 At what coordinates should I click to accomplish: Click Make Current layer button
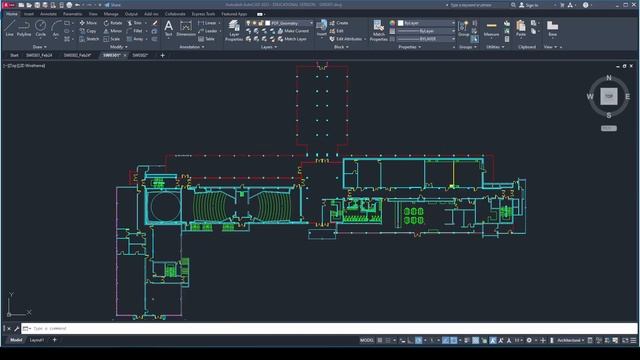tap(293, 31)
